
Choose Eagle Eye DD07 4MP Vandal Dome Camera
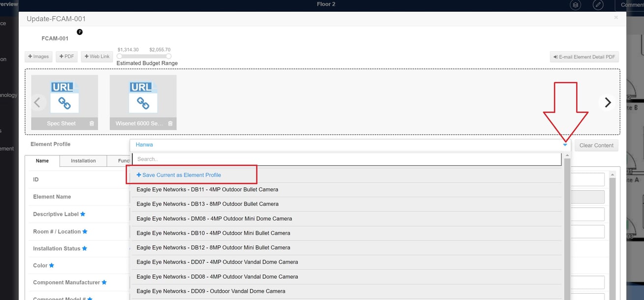[217, 262]
